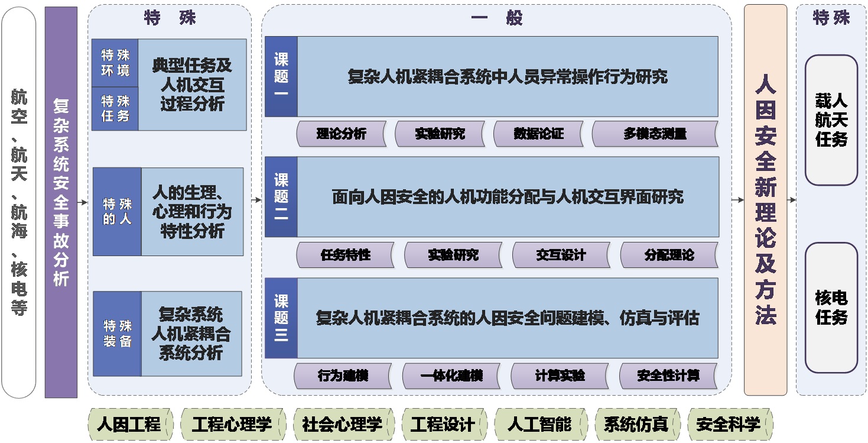The image size is (868, 443).
Task: Select the 人工智能 discipline label
Action: [541, 423]
